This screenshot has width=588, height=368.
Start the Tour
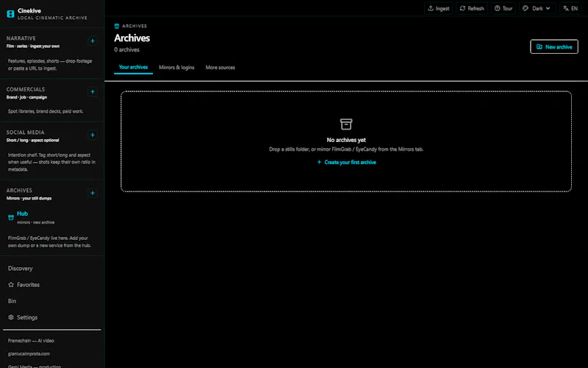(x=503, y=8)
